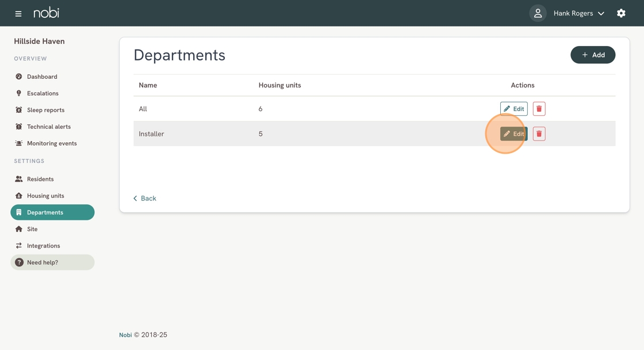644x350 pixels.
Task: Select Residents in Settings
Action: tap(40, 179)
